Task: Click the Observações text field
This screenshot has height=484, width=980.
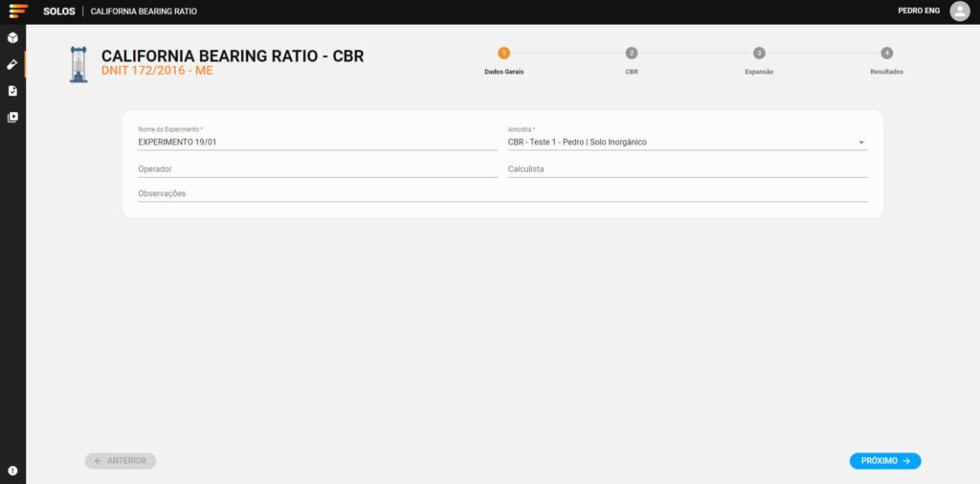Action: [501, 193]
